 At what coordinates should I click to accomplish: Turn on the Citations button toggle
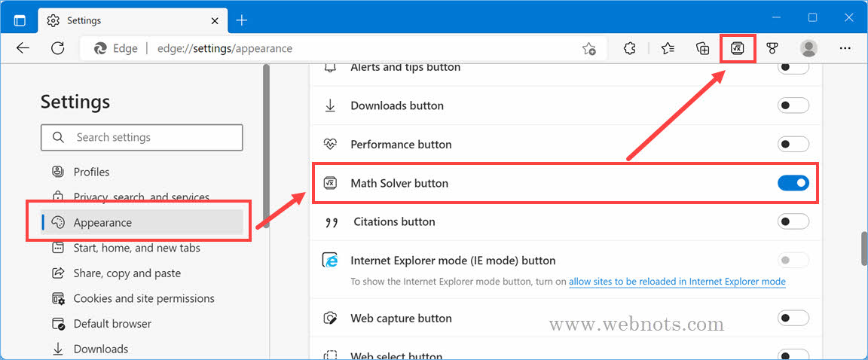pyautogui.click(x=793, y=221)
